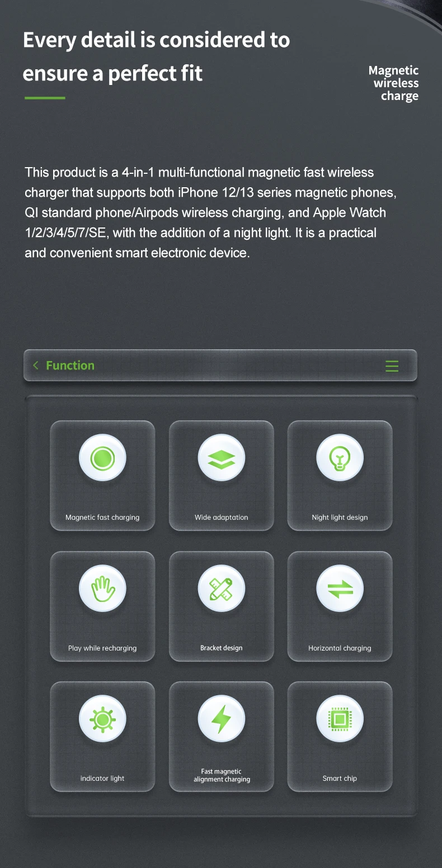Click the Night light design bulb icon
The image size is (442, 868).
(x=340, y=458)
